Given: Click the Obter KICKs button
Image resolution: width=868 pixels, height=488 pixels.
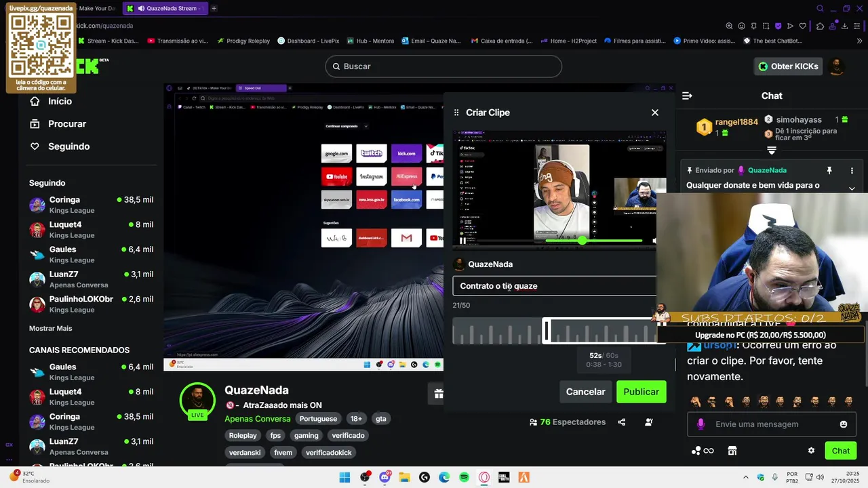Looking at the screenshot, I should tap(788, 66).
